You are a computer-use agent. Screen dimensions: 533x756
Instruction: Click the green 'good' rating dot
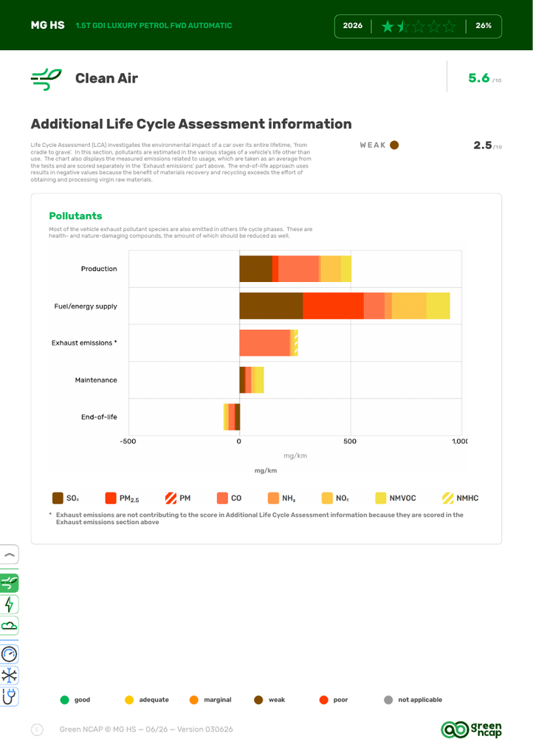[64, 700]
